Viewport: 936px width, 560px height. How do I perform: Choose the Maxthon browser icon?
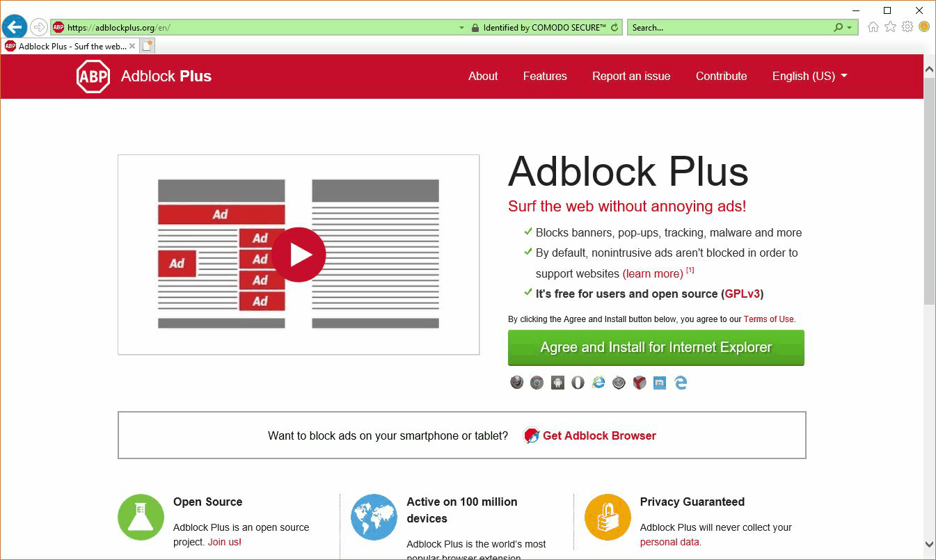660,382
